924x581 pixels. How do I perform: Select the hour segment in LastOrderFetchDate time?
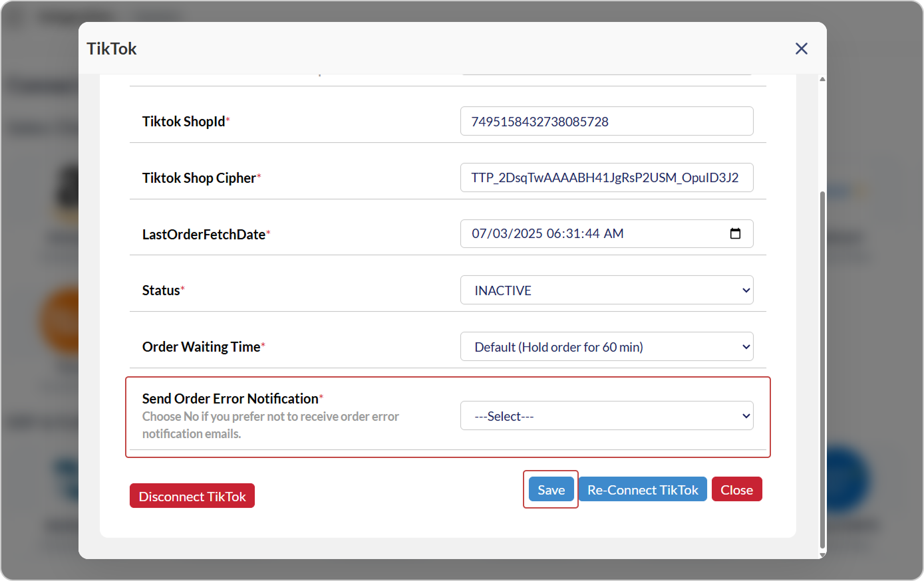pyautogui.click(x=553, y=234)
